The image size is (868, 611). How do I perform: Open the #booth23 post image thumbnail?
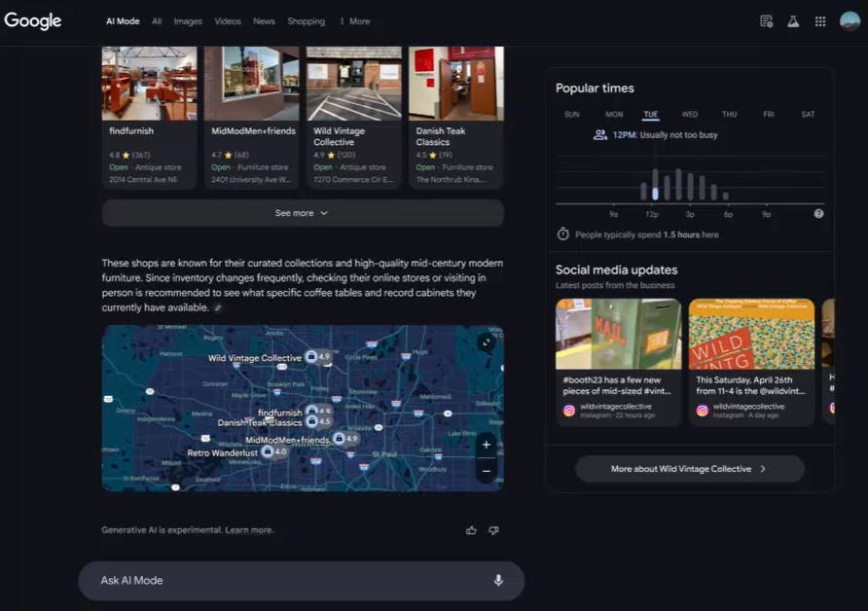pyautogui.click(x=618, y=334)
